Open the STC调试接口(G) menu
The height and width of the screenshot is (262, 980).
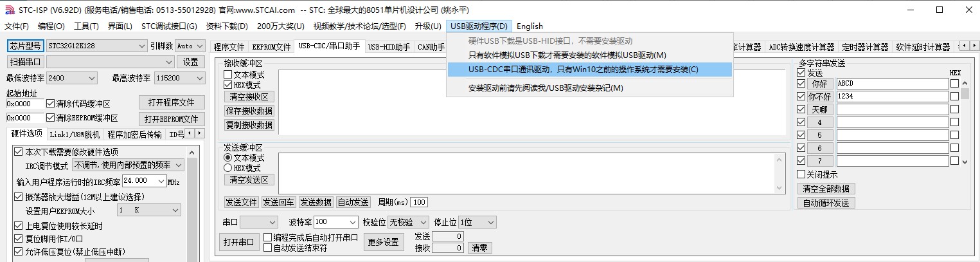pyautogui.click(x=169, y=26)
